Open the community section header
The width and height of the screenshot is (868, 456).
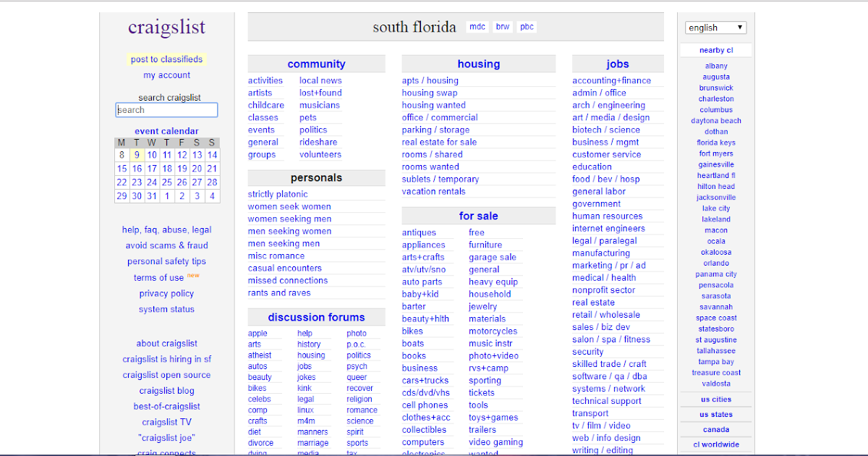pos(316,64)
